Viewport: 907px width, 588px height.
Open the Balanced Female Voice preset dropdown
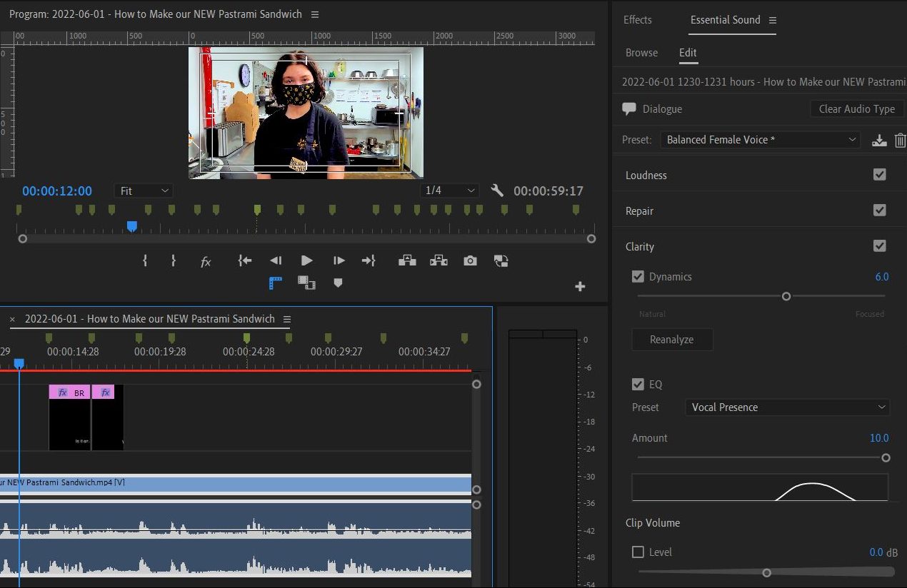tap(760, 140)
